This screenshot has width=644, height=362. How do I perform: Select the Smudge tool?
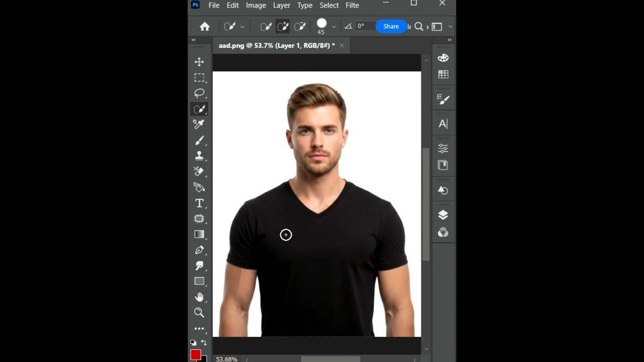pyautogui.click(x=199, y=265)
